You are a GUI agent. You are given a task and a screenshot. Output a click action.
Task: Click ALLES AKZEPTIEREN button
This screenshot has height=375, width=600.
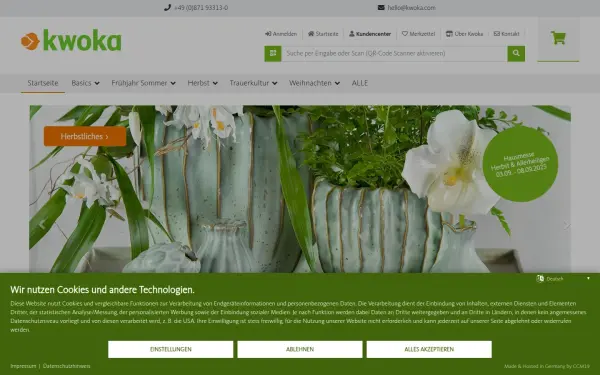429,349
